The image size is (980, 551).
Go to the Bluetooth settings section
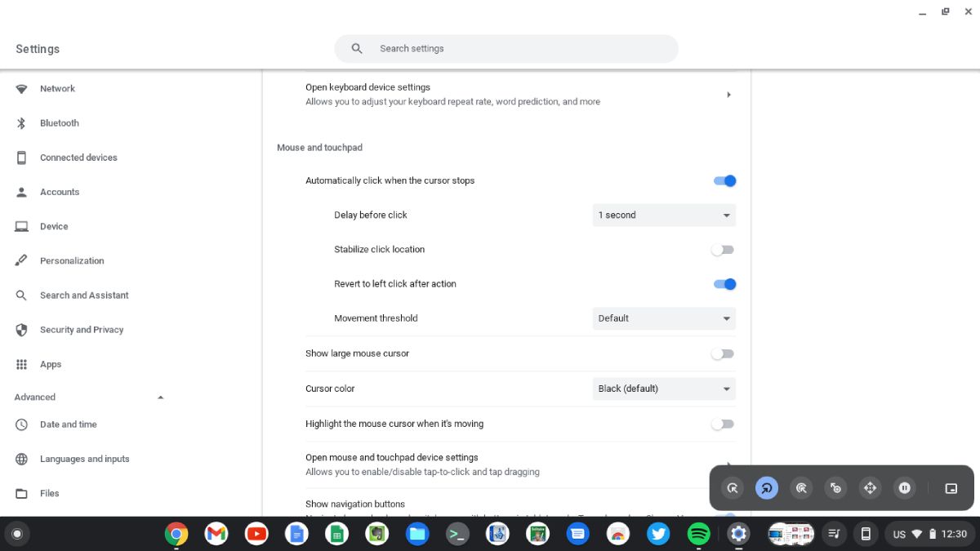pos(59,122)
